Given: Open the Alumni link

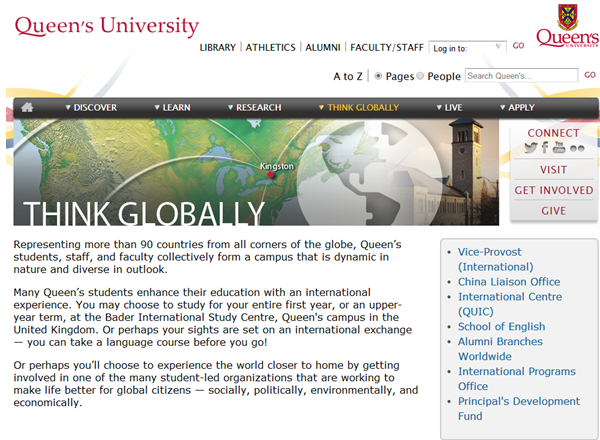Looking at the screenshot, I should pos(323,47).
